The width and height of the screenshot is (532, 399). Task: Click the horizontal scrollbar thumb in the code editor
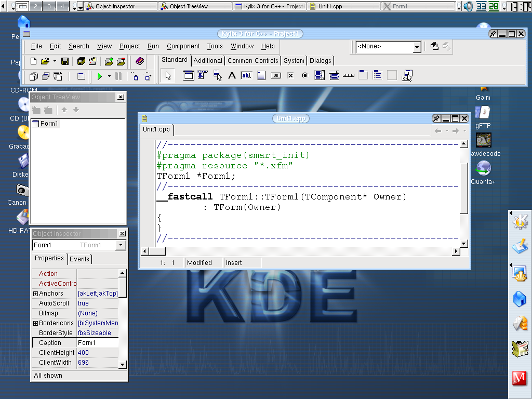[x=157, y=251]
